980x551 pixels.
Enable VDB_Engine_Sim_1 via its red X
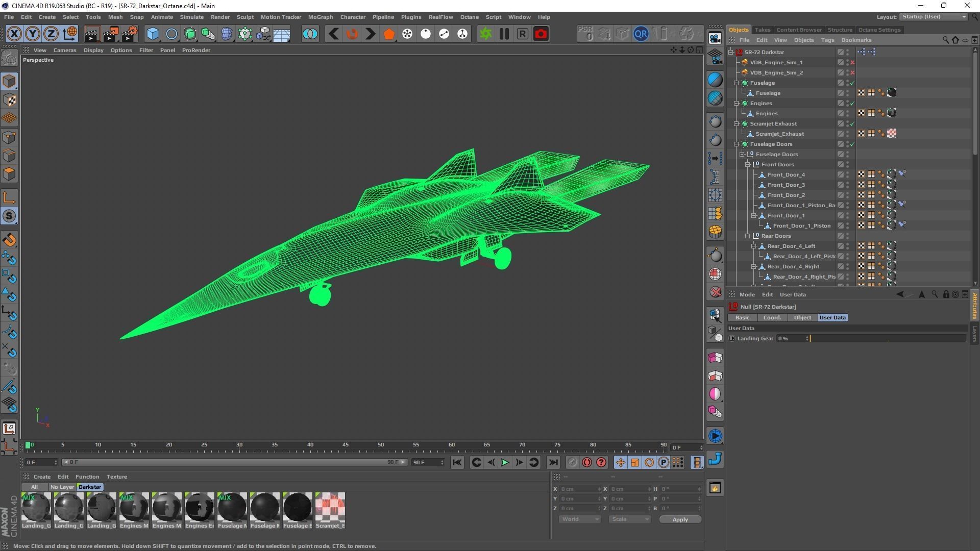[852, 63]
